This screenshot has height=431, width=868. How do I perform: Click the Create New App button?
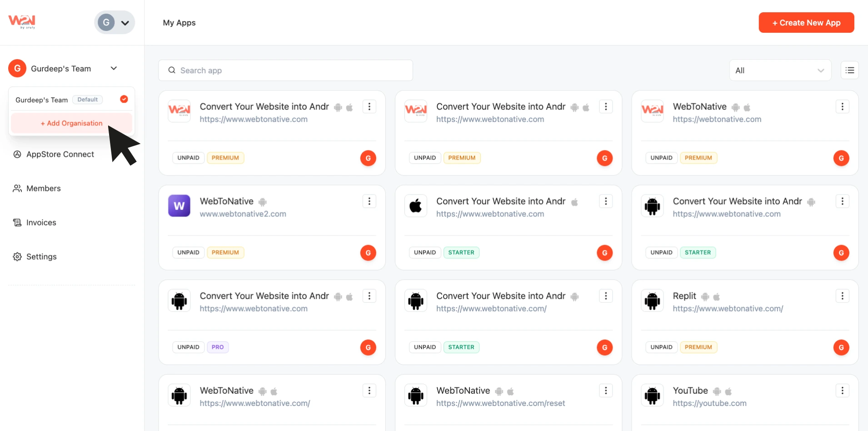tap(806, 23)
